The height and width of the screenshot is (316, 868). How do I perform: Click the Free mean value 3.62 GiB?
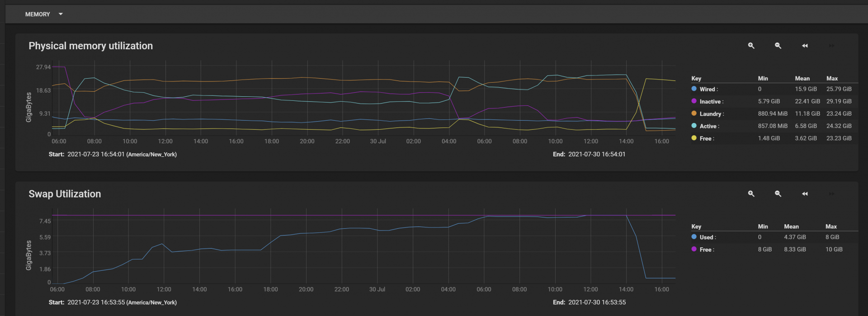(x=806, y=138)
